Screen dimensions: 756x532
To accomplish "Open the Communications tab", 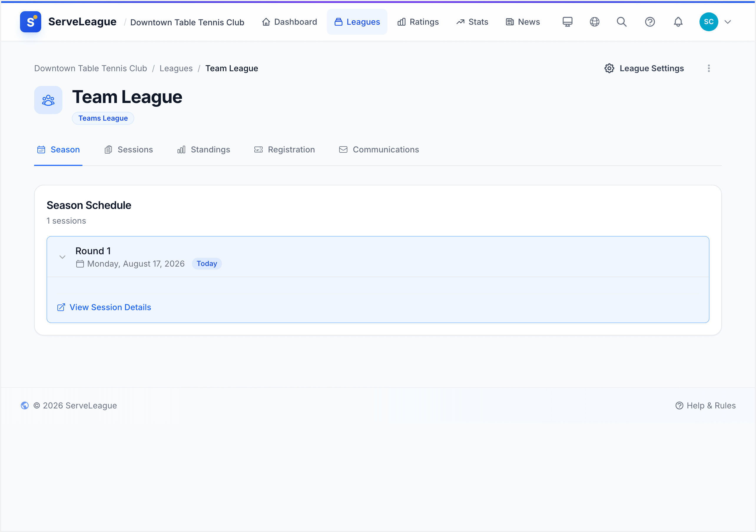I will (379, 149).
